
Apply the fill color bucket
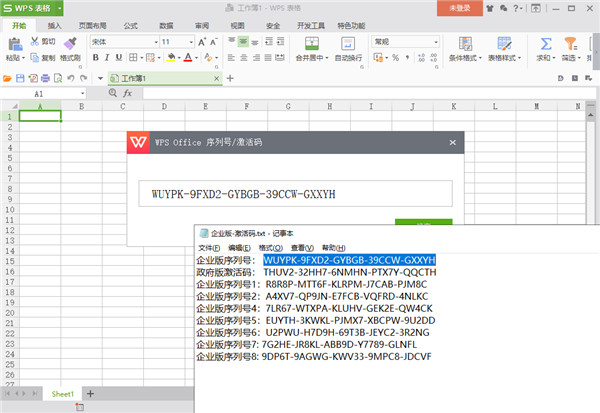[x=171, y=57]
